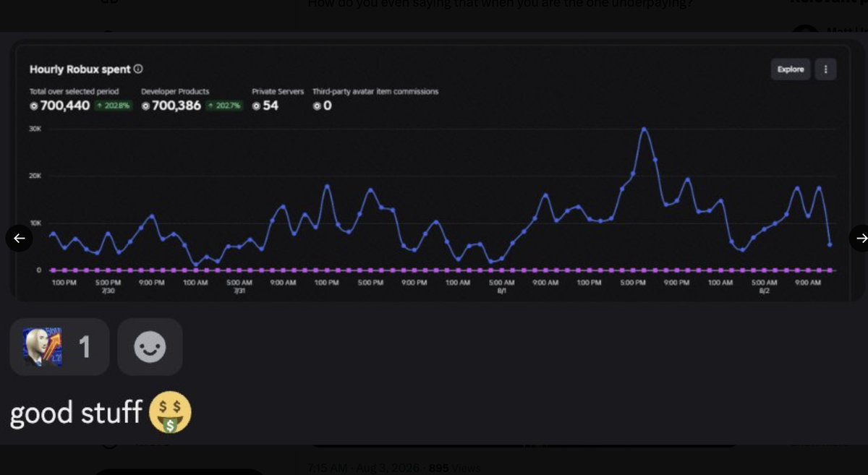Click the stonks meme reaction emoji
The height and width of the screenshot is (475, 868).
pyautogui.click(x=43, y=346)
